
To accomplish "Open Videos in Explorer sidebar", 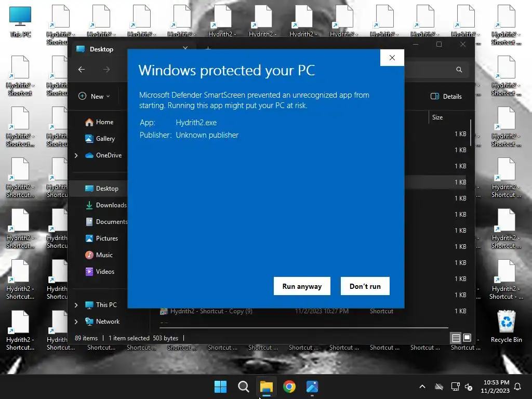I will click(100, 271).
